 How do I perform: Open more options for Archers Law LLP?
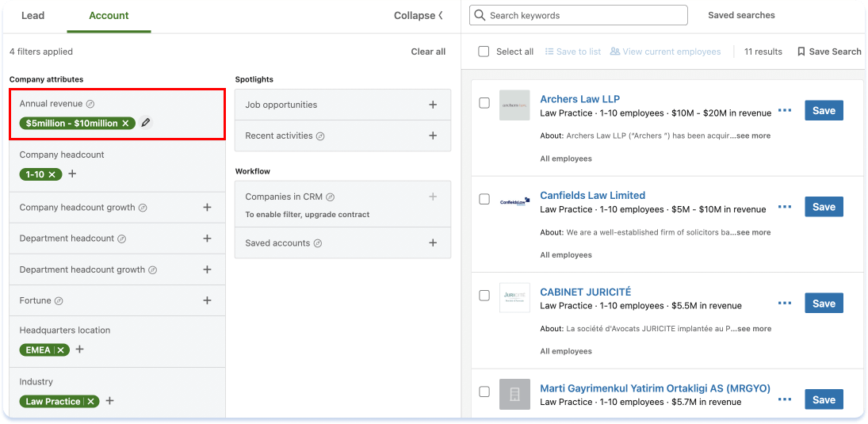click(x=785, y=110)
